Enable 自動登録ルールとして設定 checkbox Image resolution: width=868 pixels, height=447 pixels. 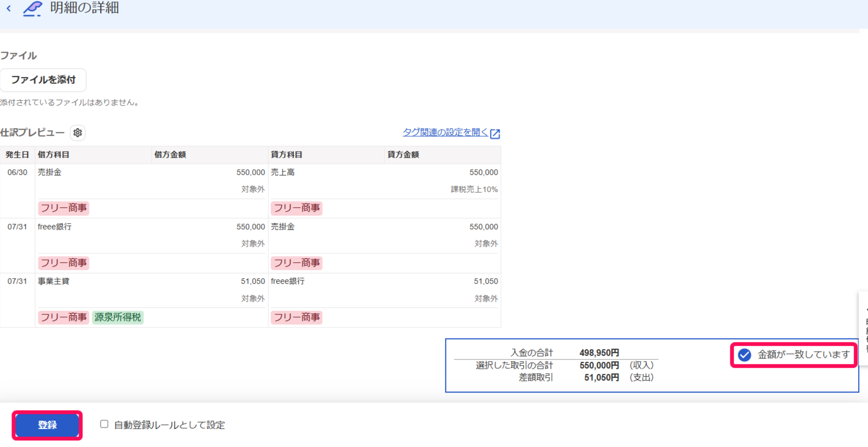(104, 424)
